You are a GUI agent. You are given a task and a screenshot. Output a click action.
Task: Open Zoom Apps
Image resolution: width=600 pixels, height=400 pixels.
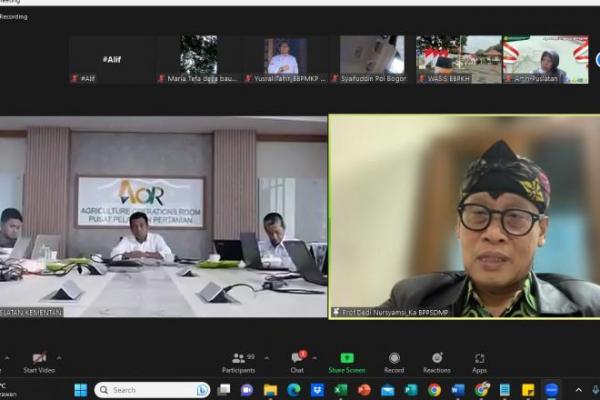coord(479,363)
